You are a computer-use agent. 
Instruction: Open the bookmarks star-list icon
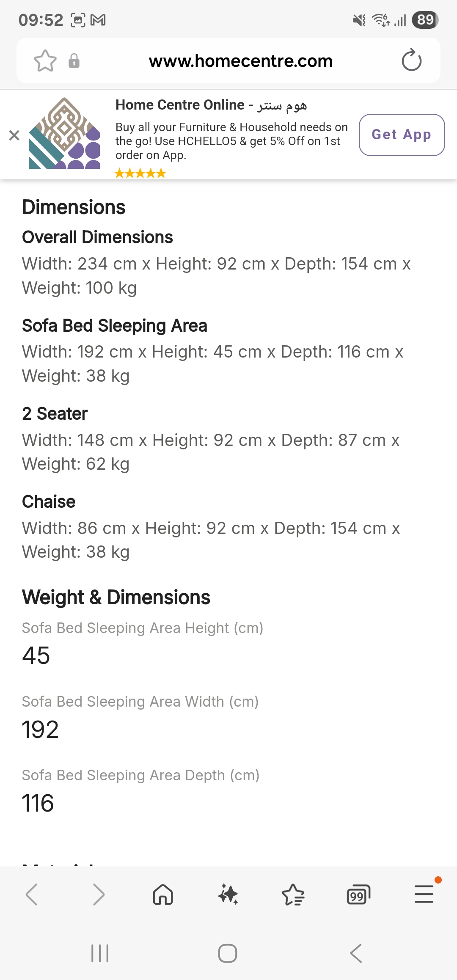coord(293,894)
